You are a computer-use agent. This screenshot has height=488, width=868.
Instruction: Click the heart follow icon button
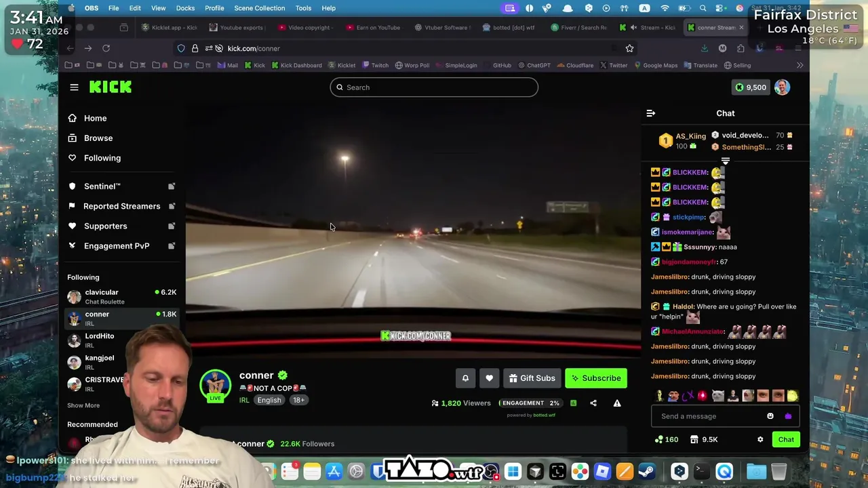489,378
